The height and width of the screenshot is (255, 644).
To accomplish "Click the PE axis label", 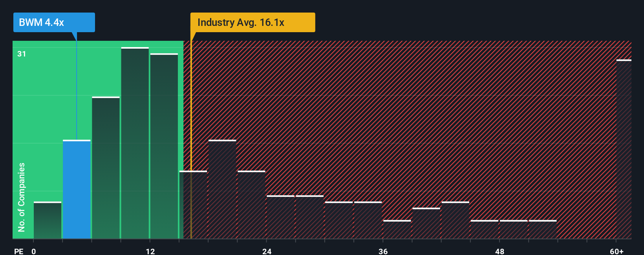I will (x=19, y=251).
